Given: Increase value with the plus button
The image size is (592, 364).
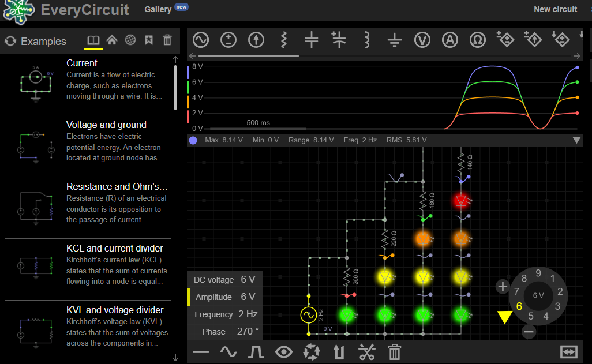Looking at the screenshot, I should point(503,287).
